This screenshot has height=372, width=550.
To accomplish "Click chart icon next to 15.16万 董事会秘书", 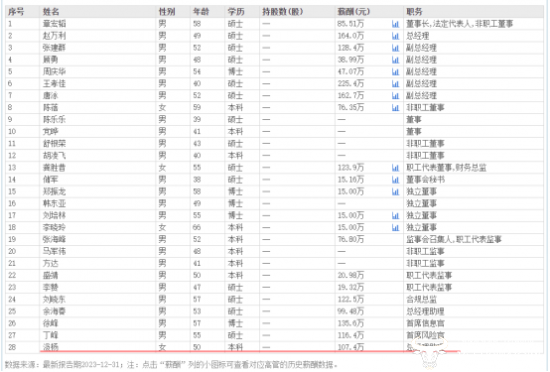I will click(x=395, y=180).
